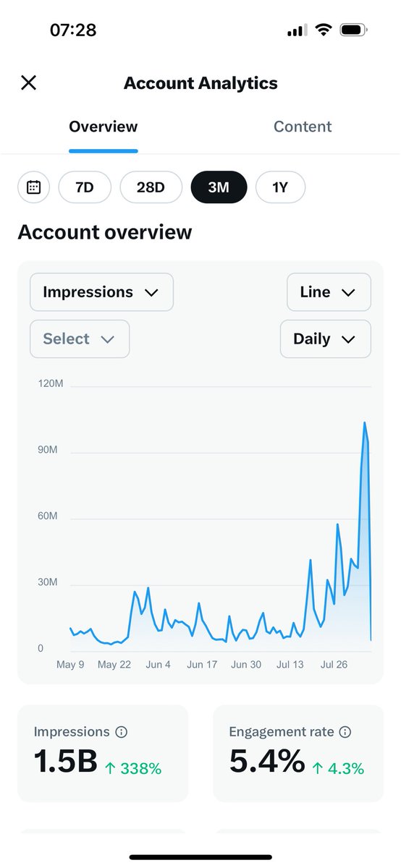Tap the battery icon in status bar
401x868 pixels.
tap(353, 30)
